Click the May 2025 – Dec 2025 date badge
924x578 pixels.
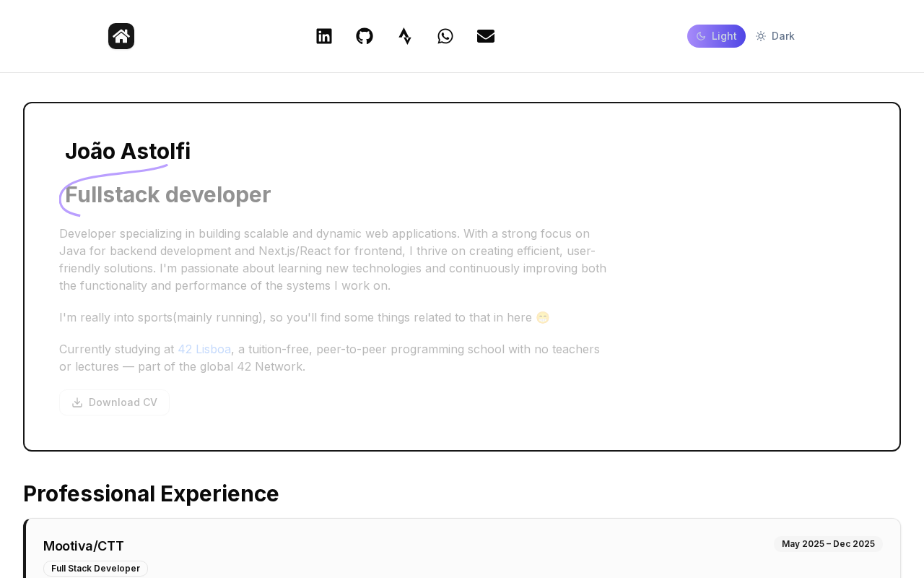coord(828,544)
